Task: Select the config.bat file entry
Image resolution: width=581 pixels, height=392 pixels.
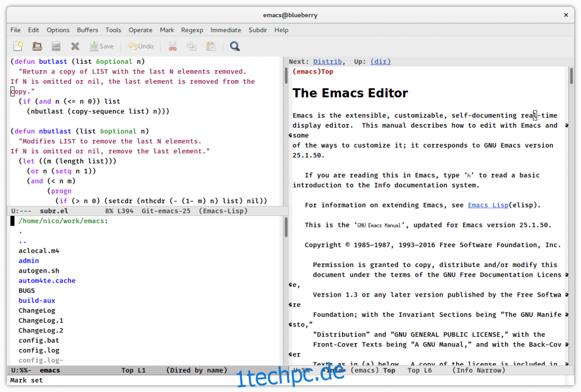Action: [x=39, y=340]
